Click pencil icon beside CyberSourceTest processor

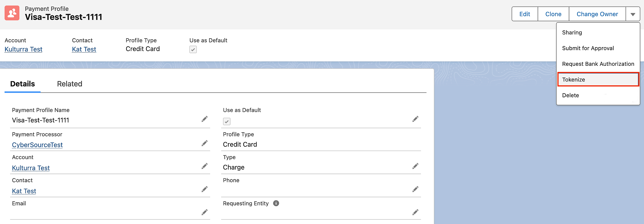(205, 143)
